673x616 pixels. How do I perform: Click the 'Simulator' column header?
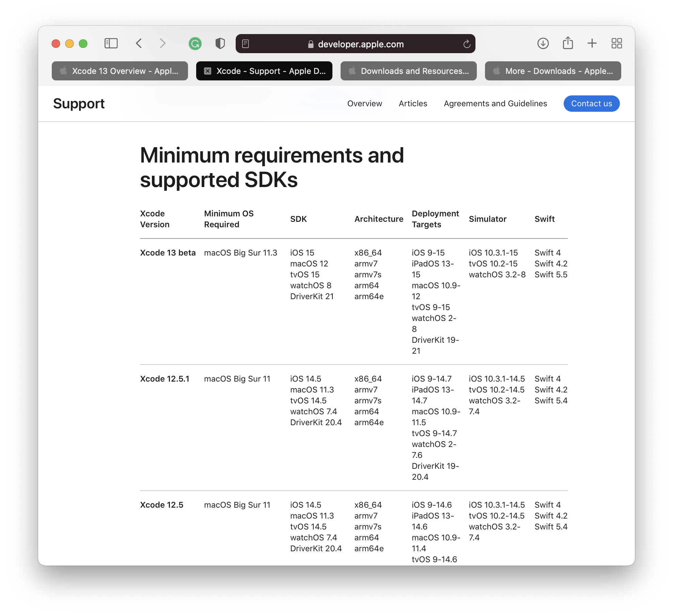click(488, 219)
